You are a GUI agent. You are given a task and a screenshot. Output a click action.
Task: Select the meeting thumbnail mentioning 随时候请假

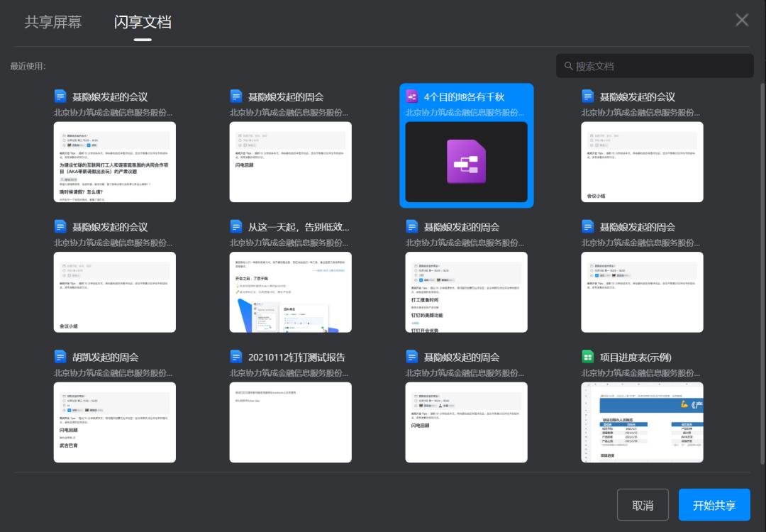pyautogui.click(x=114, y=162)
